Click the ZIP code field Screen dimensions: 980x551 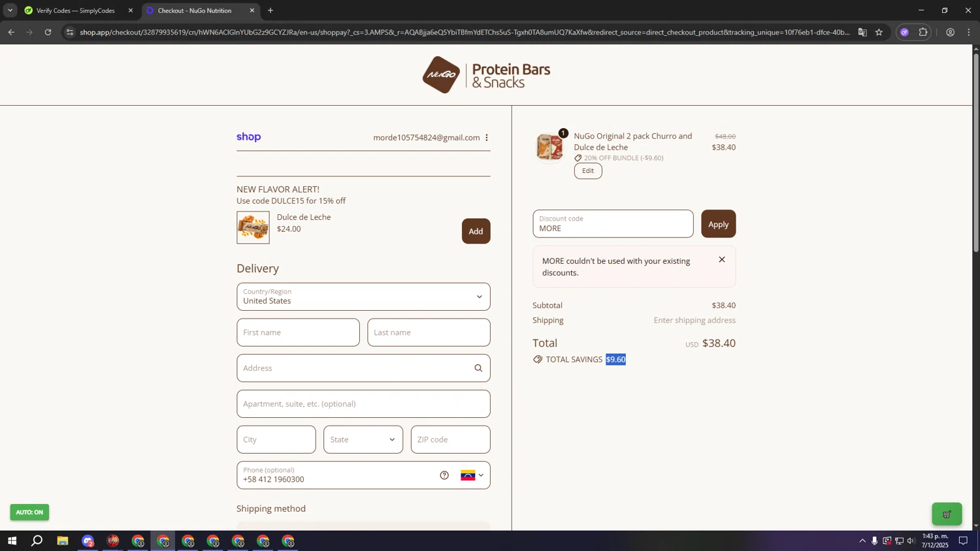[451, 439]
